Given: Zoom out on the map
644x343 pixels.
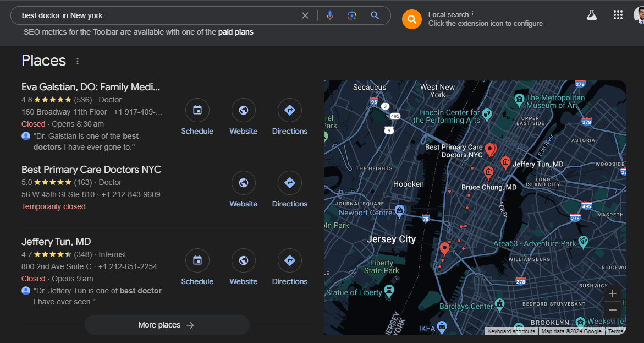Looking at the screenshot, I should (x=612, y=309).
